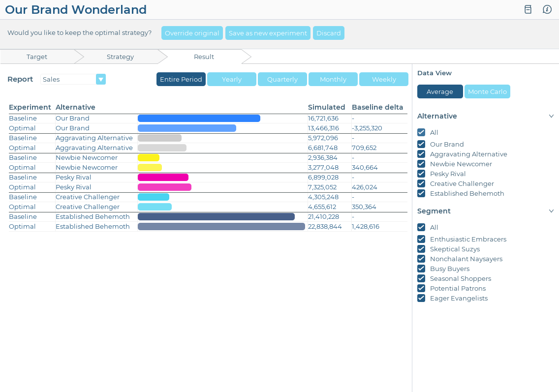Open the info bubble icon top right

click(547, 9)
